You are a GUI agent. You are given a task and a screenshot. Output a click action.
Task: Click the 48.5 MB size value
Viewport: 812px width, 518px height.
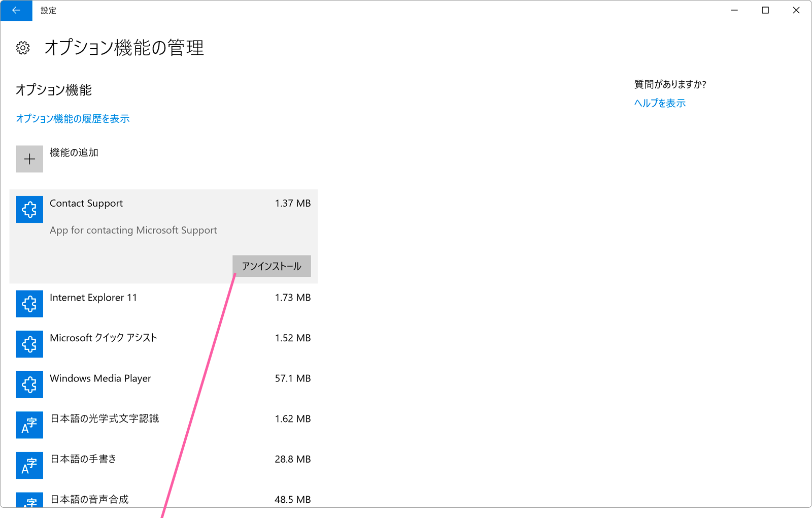[293, 500]
